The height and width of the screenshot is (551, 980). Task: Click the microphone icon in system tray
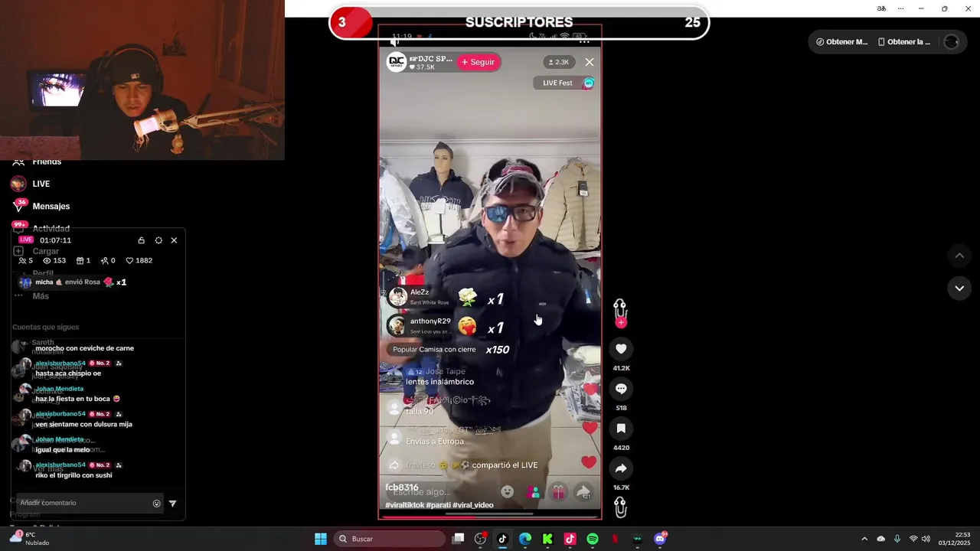point(897,539)
